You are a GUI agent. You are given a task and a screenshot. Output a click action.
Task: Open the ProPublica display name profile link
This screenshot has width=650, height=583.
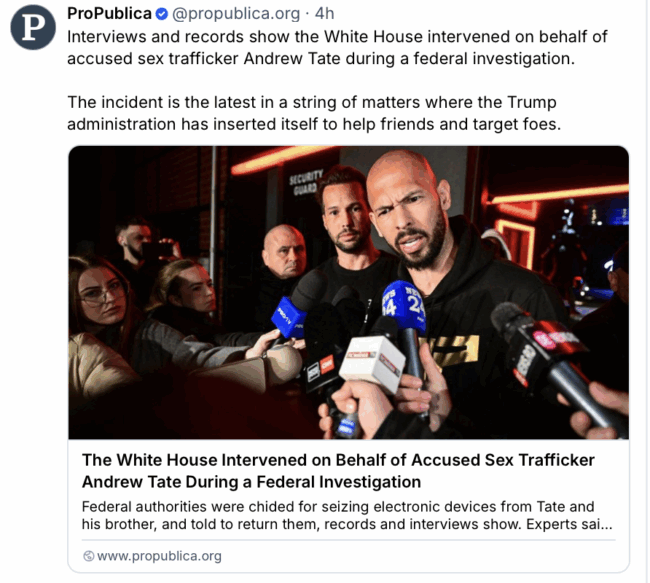coord(109,14)
